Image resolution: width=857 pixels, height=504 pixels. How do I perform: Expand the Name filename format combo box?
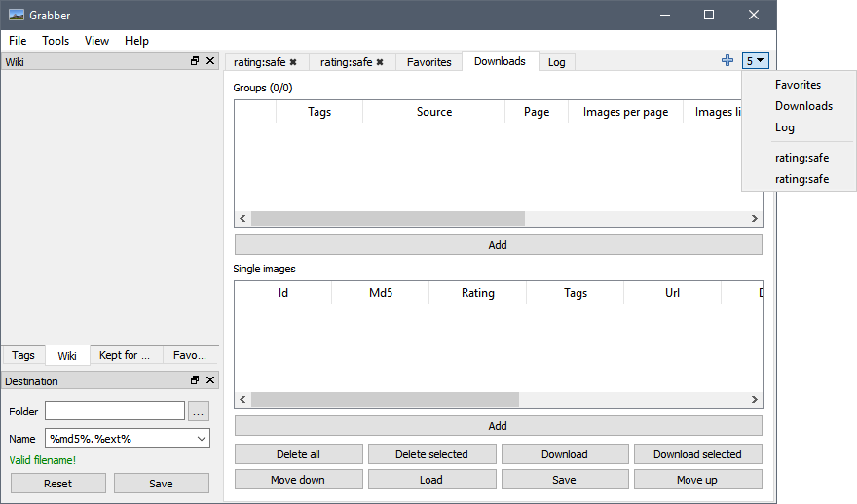tap(202, 439)
